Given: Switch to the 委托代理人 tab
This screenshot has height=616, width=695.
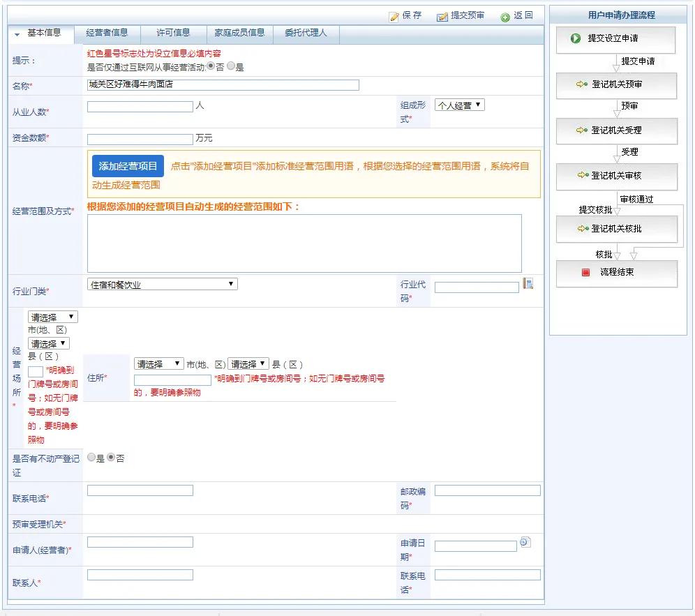Looking at the screenshot, I should [x=306, y=32].
